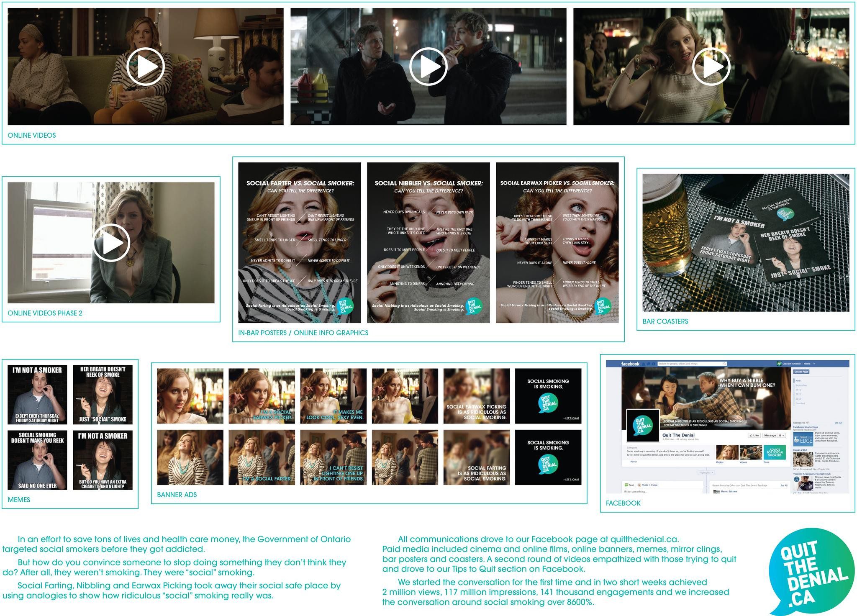Open the Facebook Studio Edge ad image
Screen dimensions: 857x616
click(x=803, y=439)
